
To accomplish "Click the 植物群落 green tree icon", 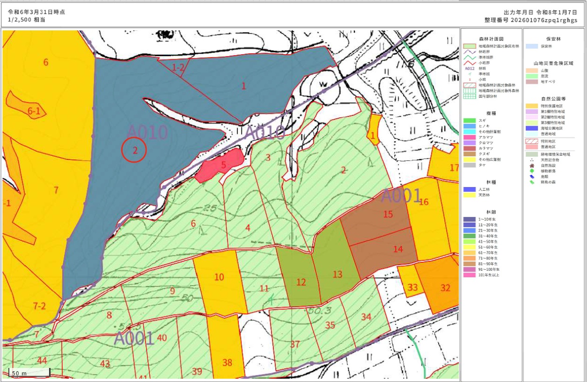I will (532, 171).
